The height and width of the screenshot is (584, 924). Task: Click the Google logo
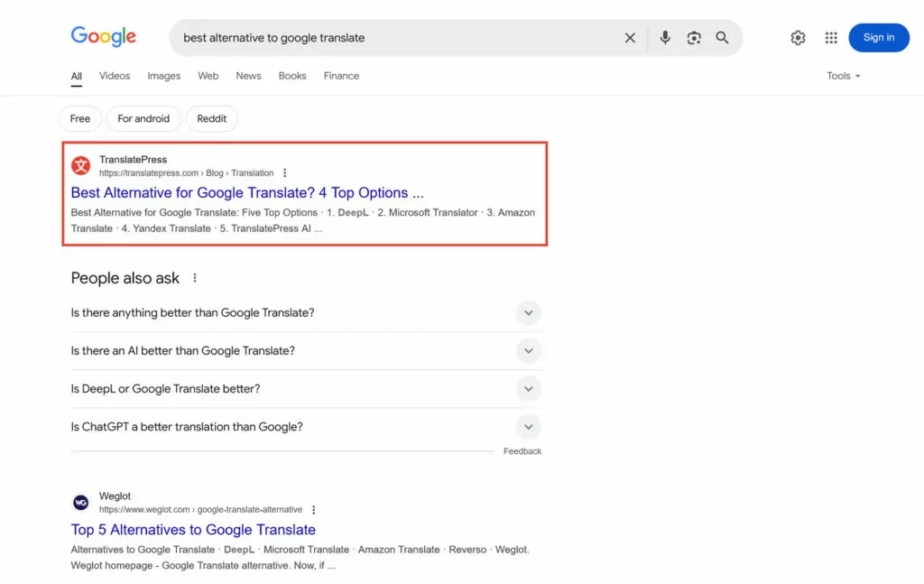(103, 36)
